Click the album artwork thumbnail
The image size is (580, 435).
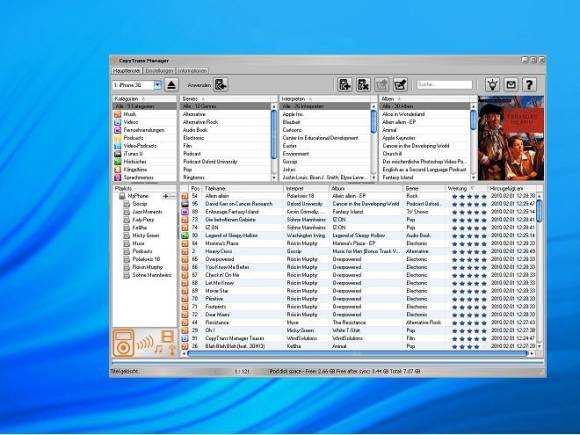(x=511, y=138)
